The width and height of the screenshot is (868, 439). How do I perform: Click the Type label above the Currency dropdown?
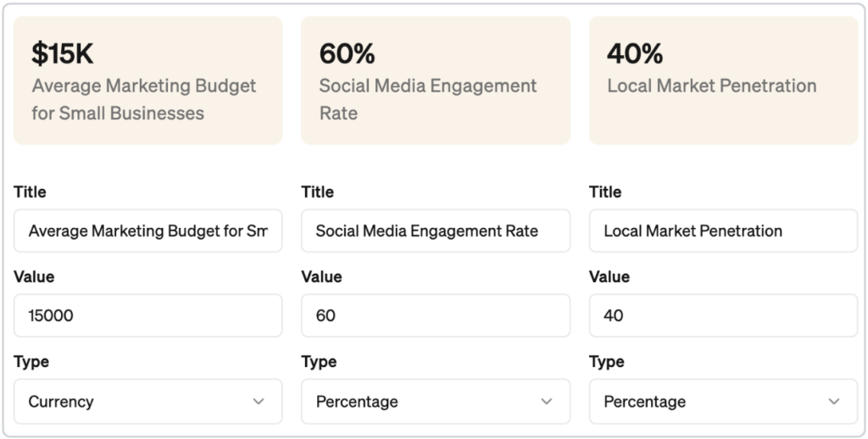tap(31, 362)
